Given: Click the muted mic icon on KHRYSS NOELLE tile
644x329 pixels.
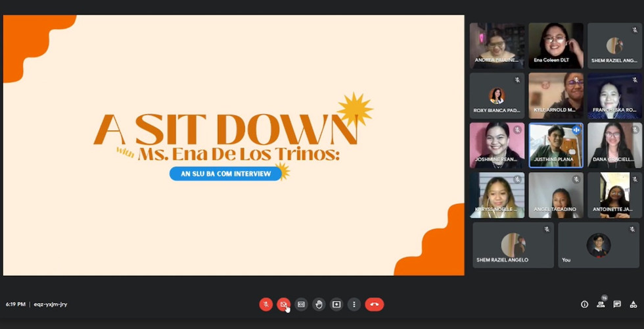Looking at the screenshot, I should click(x=518, y=179).
